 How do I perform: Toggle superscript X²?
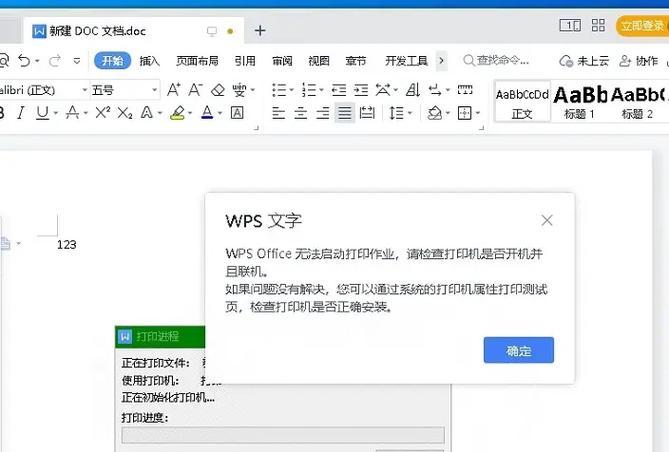click(102, 113)
